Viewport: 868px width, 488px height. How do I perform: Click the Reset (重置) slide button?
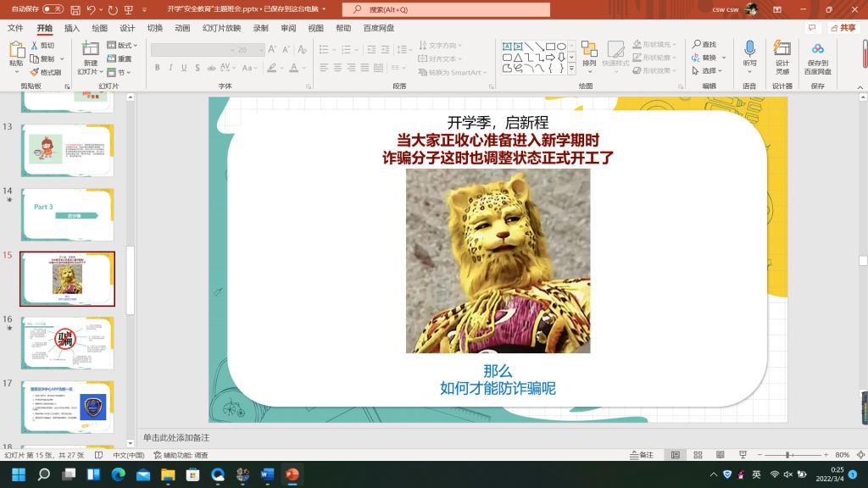120,59
